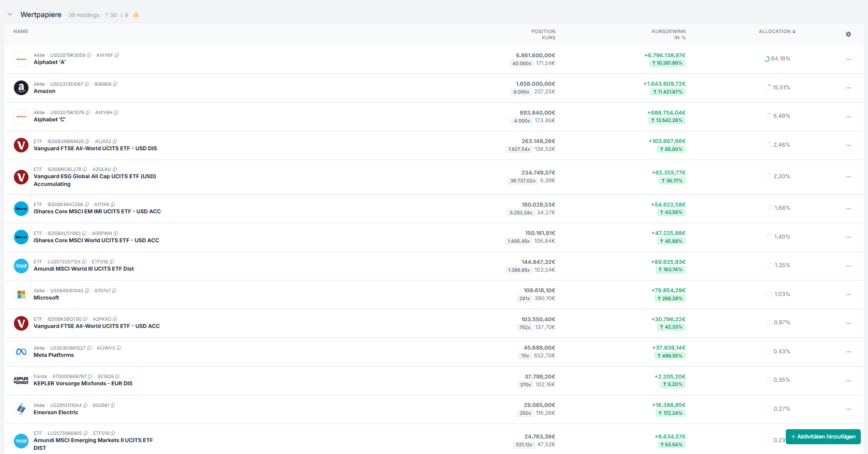Click the warning triangle icon beside Holdings
The height and width of the screenshot is (454, 868).
click(136, 15)
